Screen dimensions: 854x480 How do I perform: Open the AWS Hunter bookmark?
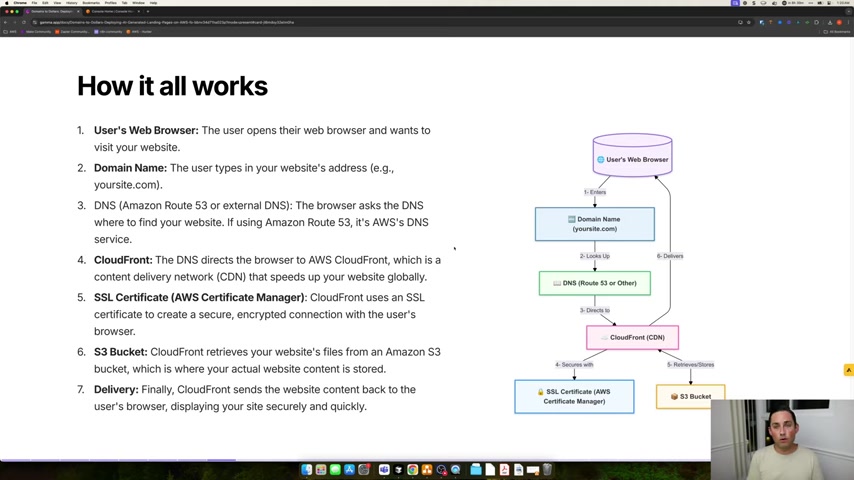click(x=139, y=32)
